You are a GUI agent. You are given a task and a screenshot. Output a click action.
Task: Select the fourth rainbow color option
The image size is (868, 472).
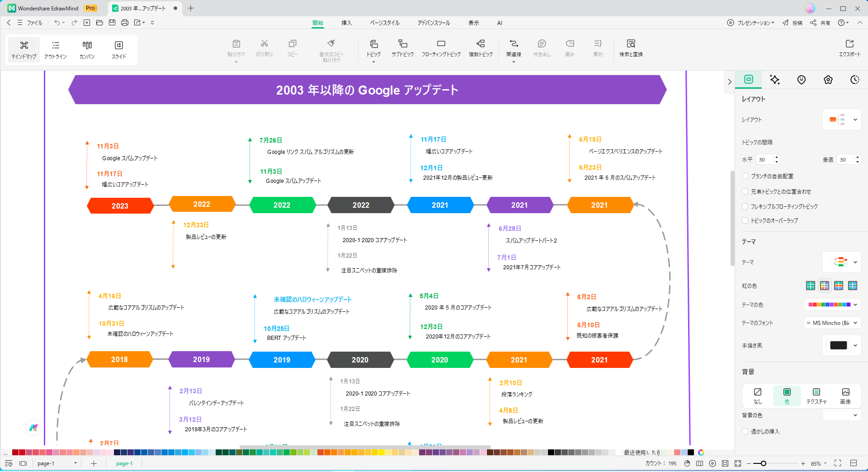[x=853, y=286]
